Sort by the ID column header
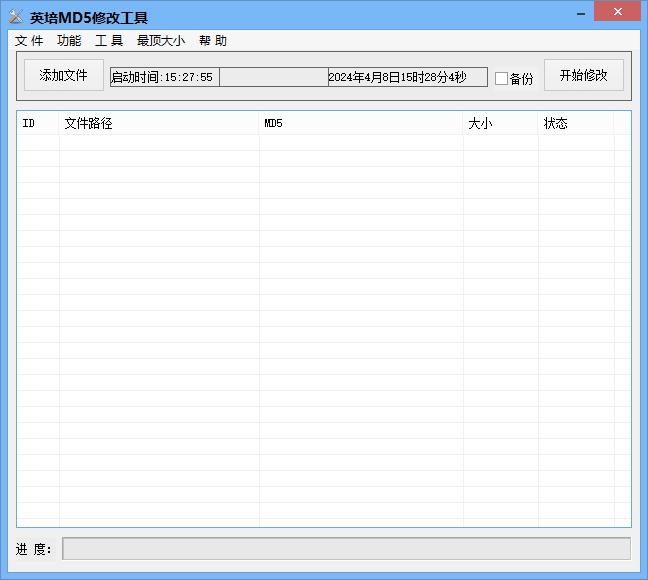The image size is (648, 580). tap(38, 123)
